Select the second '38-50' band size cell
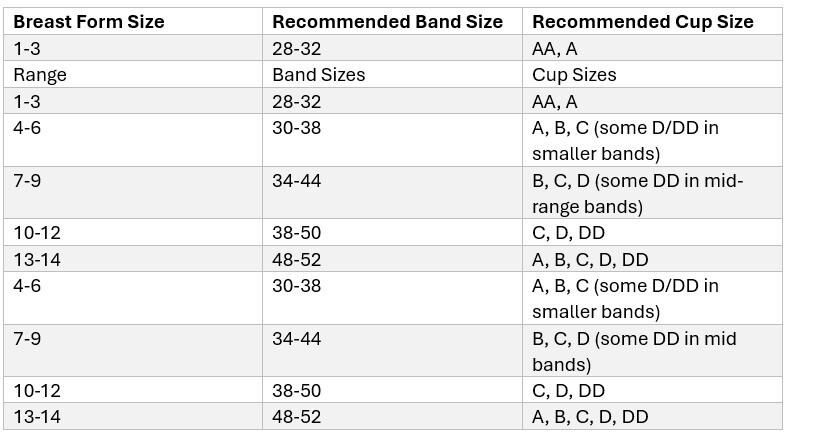The height and width of the screenshot is (447, 822). (x=392, y=390)
